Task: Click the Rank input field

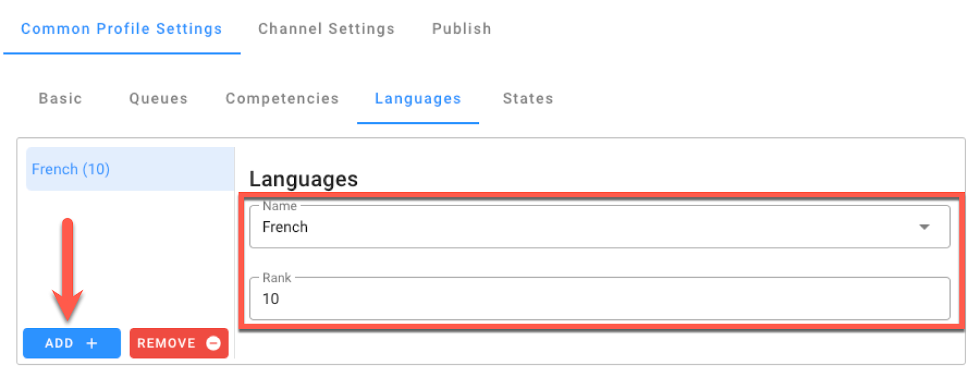Action: [600, 299]
